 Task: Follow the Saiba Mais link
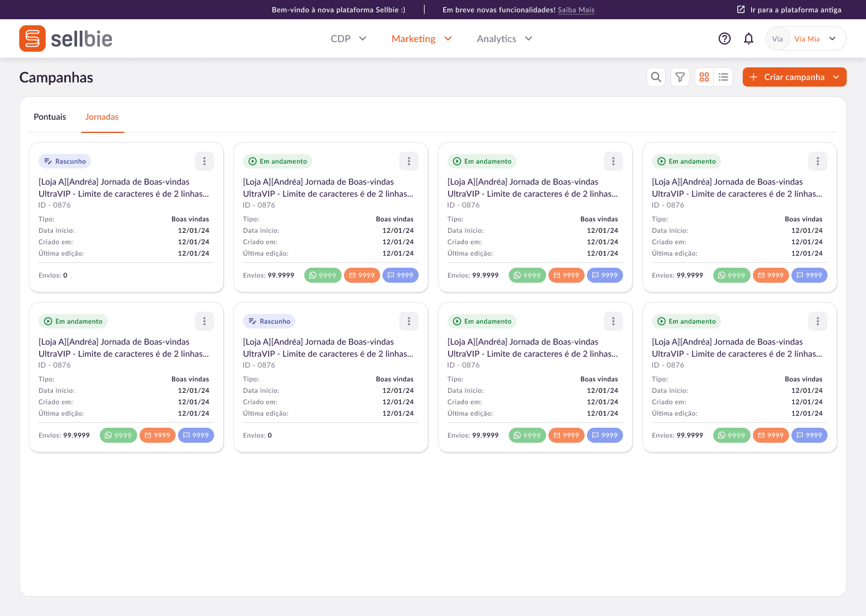[576, 10]
